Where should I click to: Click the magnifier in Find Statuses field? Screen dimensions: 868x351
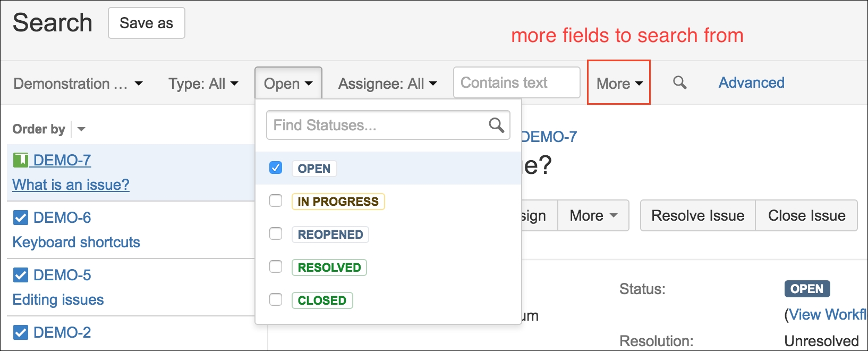496,125
